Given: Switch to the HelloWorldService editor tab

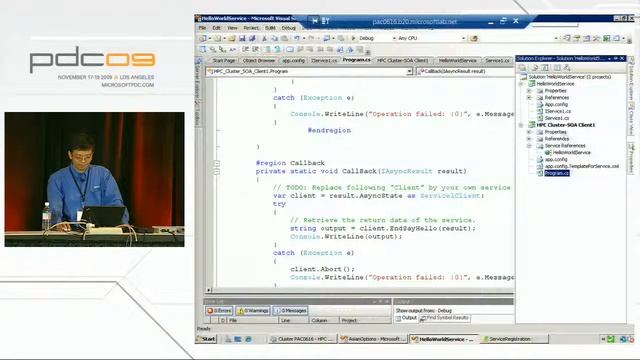Looking at the screenshot, I should click(458, 60).
